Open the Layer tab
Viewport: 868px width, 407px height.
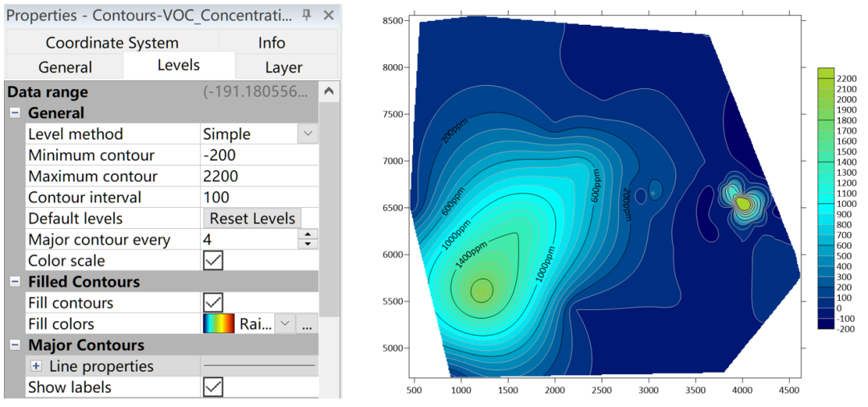click(284, 67)
